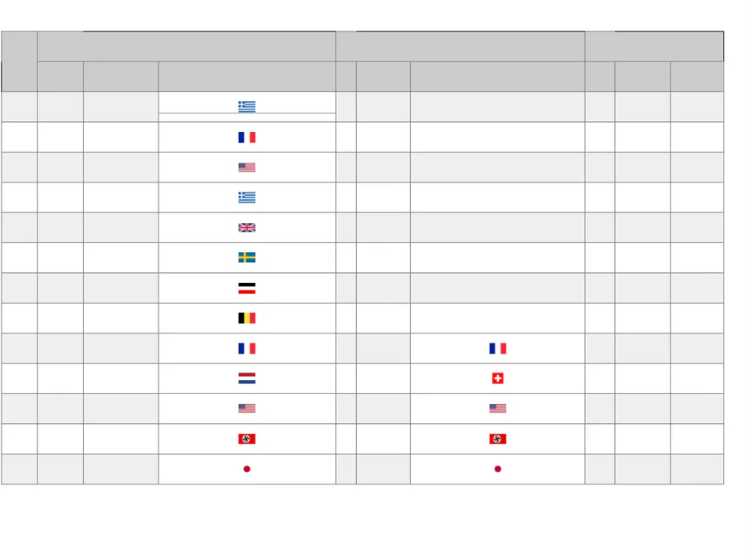Click the topmost Greek flag in the table
This screenshot has height=560, width=747.
(247, 106)
